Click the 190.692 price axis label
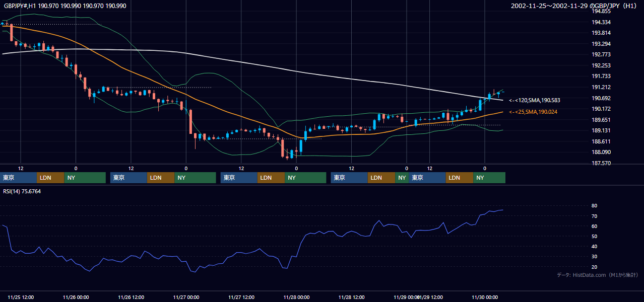This screenshot has height=302, width=644. coord(602,98)
